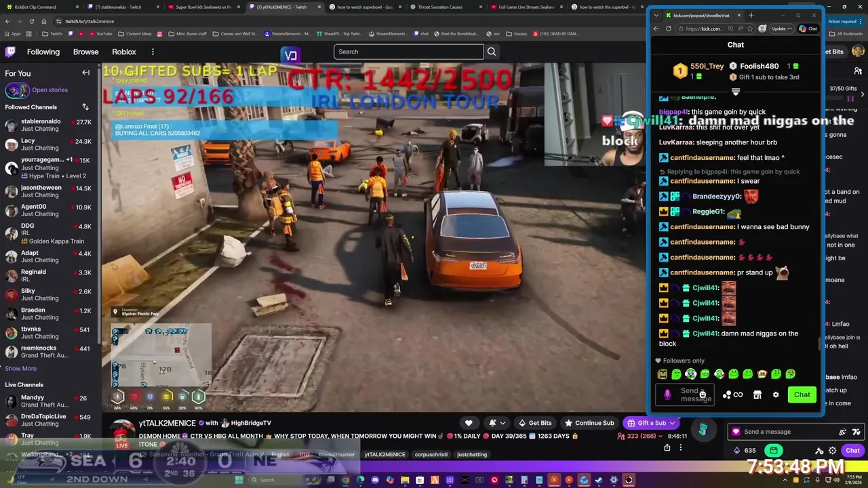
Task: Open Steam from the taskbar
Action: (x=599, y=480)
